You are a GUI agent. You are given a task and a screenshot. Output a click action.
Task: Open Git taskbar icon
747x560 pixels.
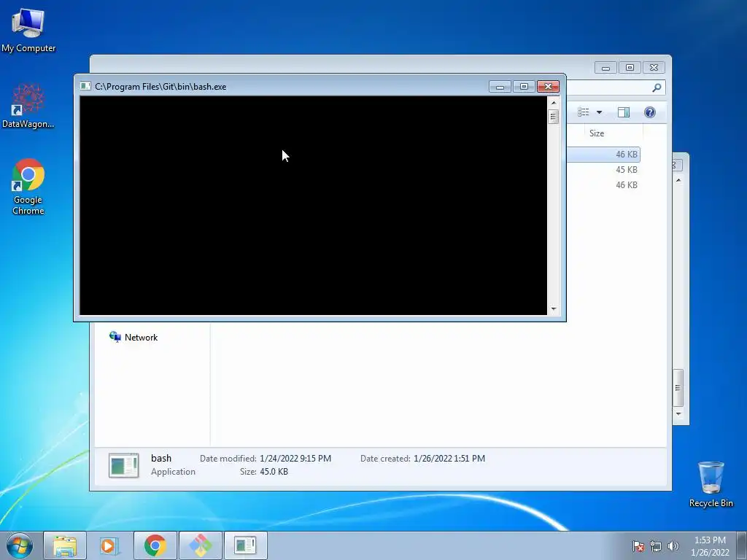[x=201, y=545]
